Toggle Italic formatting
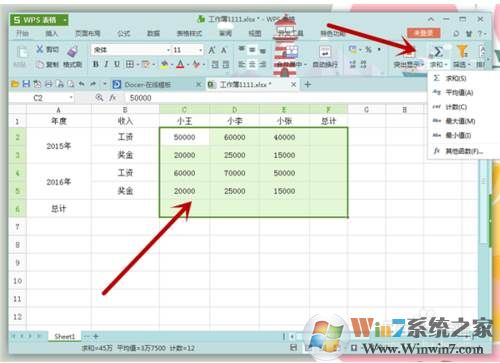This screenshot has width=500, height=363. [106, 64]
